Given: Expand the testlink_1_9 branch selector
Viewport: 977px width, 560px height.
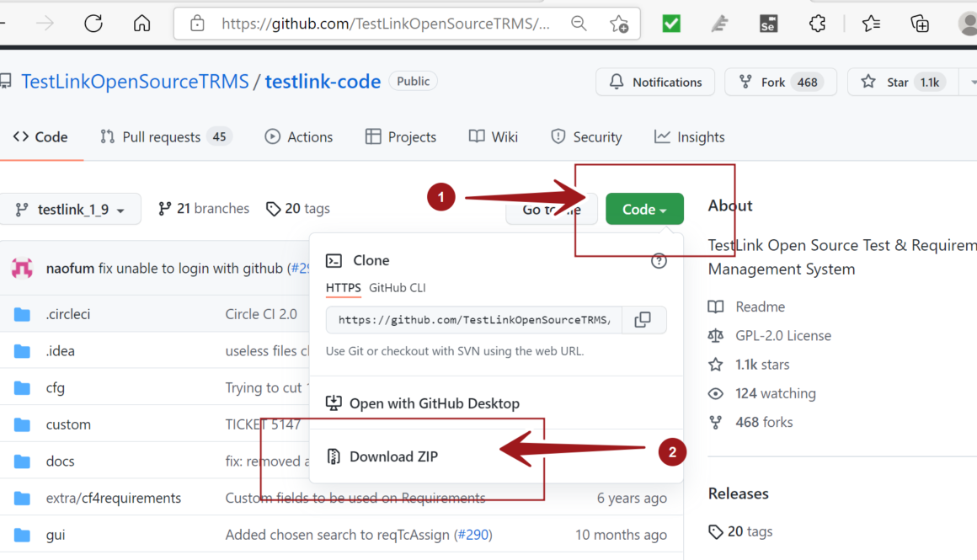Looking at the screenshot, I should [x=71, y=210].
